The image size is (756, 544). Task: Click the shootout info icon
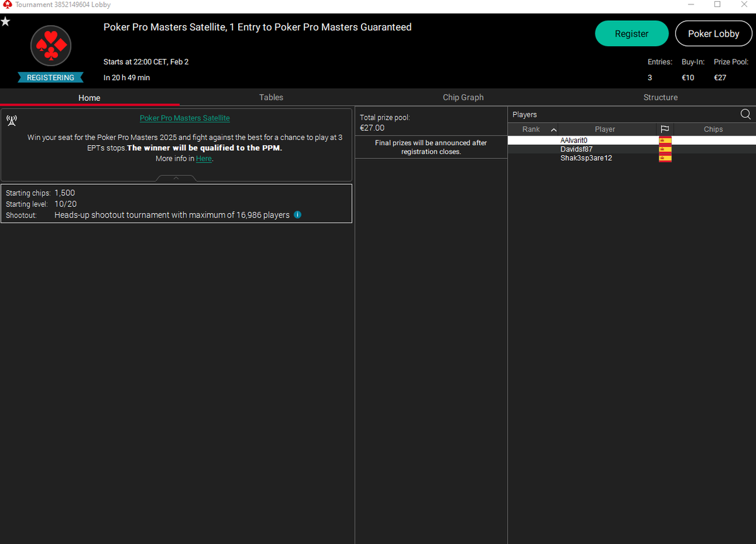coord(297,215)
